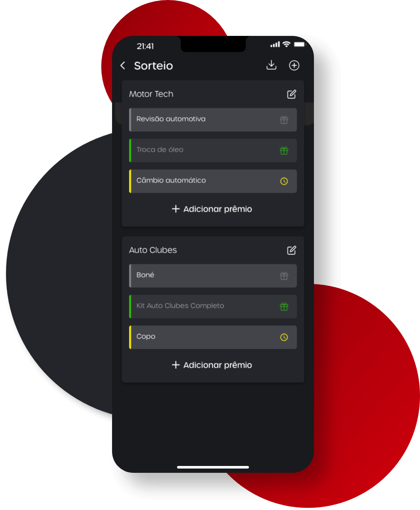The width and height of the screenshot is (420, 510).
Task: Add a prize under Motor Tech
Action: pyautogui.click(x=212, y=209)
